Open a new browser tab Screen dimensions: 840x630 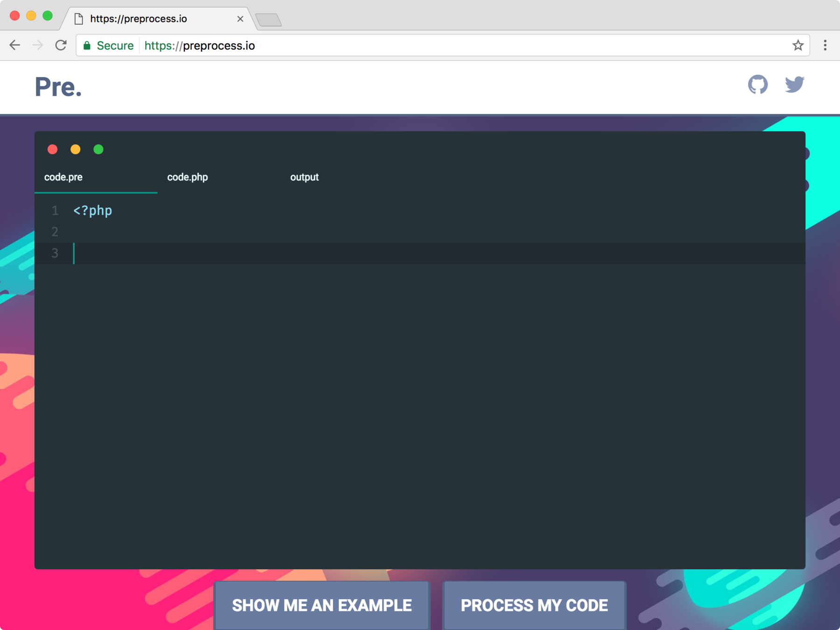[268, 20]
